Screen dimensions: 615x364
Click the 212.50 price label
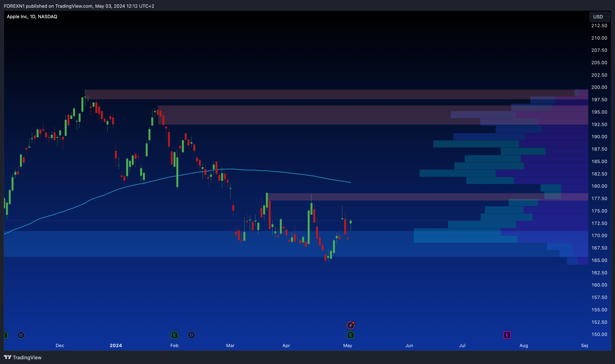(x=599, y=25)
